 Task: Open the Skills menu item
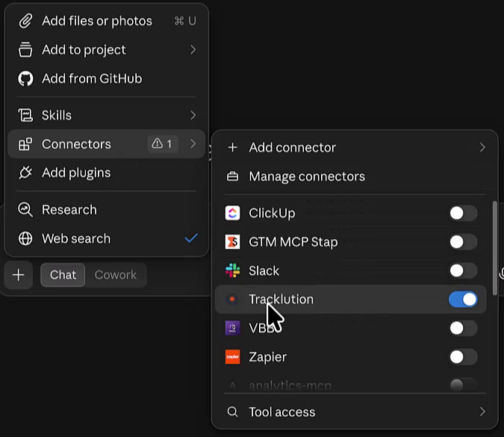[106, 115]
